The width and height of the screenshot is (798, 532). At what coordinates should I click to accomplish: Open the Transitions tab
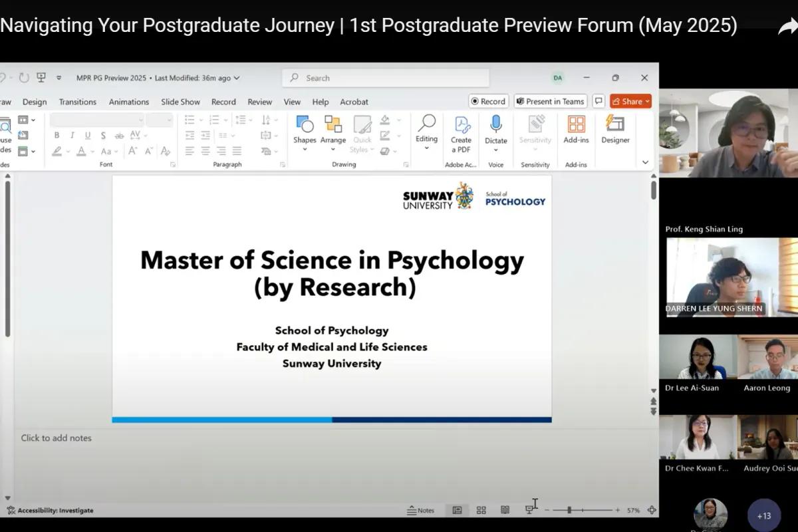(78, 102)
